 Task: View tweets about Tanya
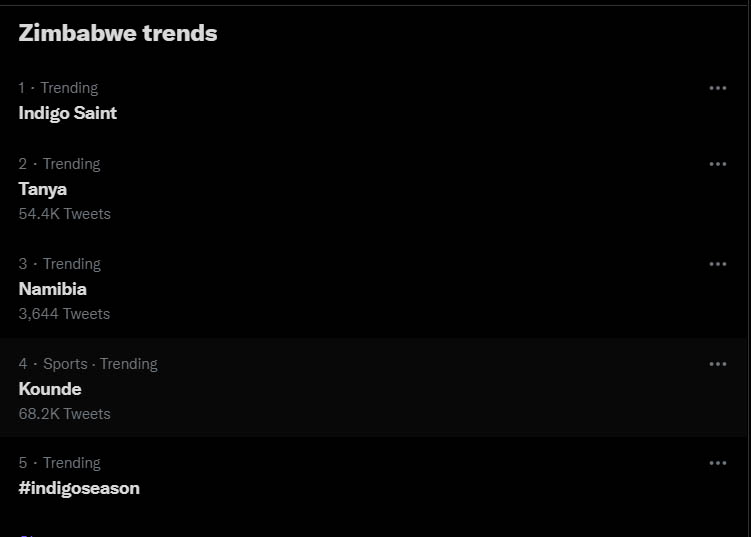(x=43, y=189)
